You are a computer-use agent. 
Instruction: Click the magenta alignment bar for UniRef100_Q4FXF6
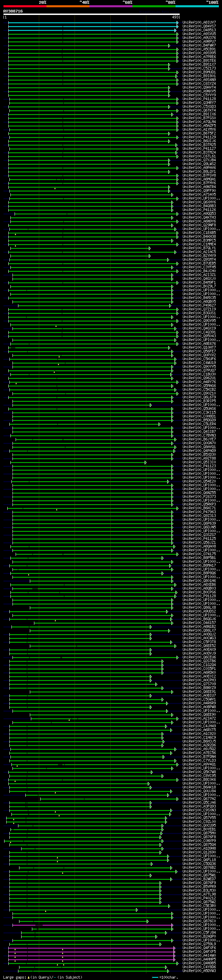pyautogui.click(x=92, y=947)
